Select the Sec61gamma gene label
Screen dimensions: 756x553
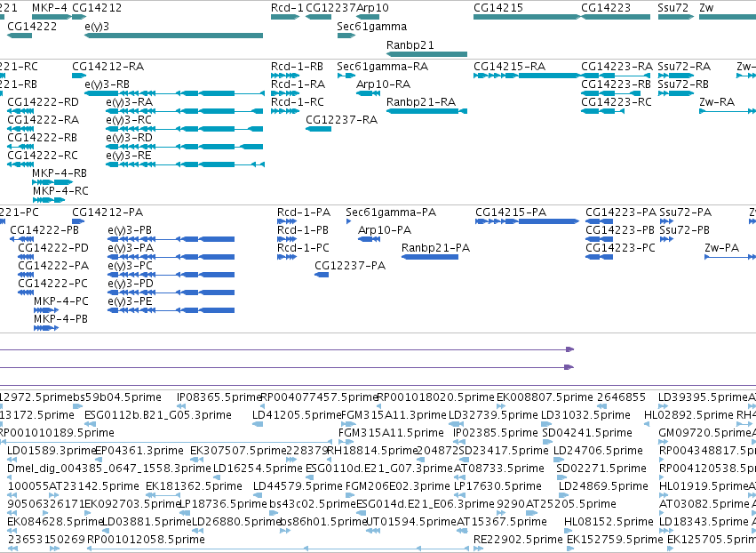pos(371,27)
